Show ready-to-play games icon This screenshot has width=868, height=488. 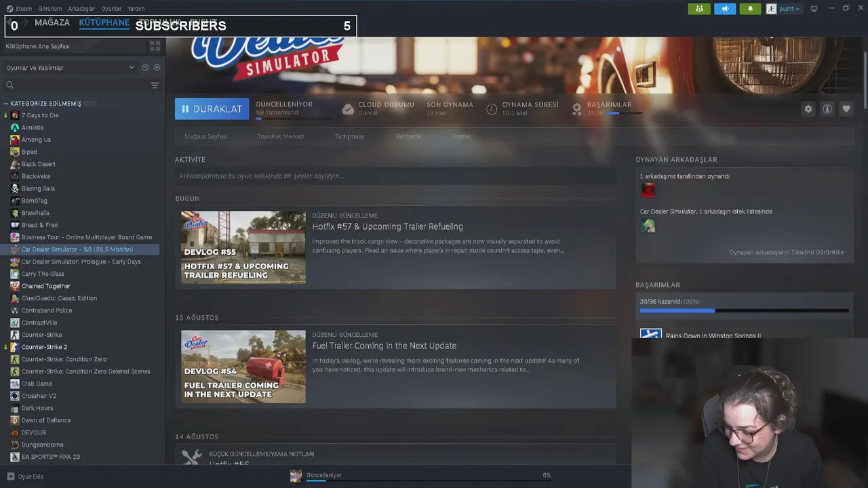[x=157, y=68]
